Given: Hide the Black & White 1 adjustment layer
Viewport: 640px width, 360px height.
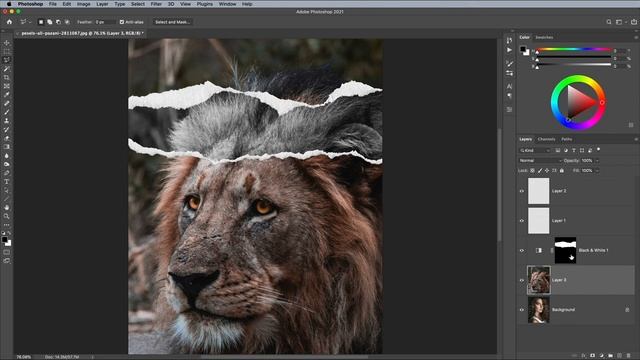Looking at the screenshot, I should coord(522,251).
